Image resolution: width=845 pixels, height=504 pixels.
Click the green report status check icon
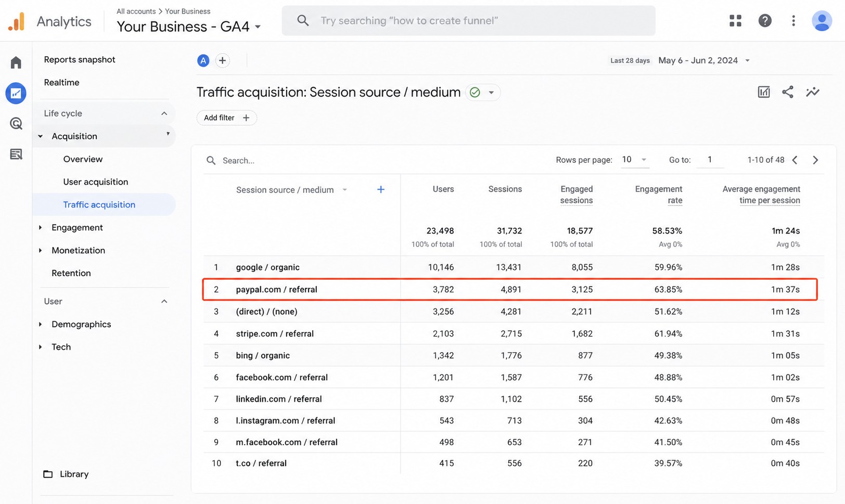click(x=475, y=92)
